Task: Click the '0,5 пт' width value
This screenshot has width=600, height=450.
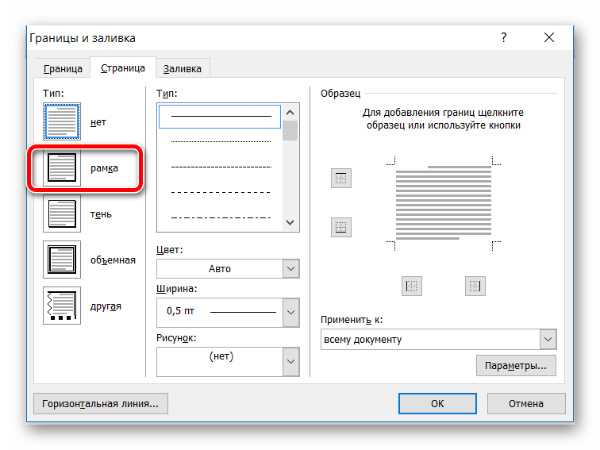Action: point(180,311)
